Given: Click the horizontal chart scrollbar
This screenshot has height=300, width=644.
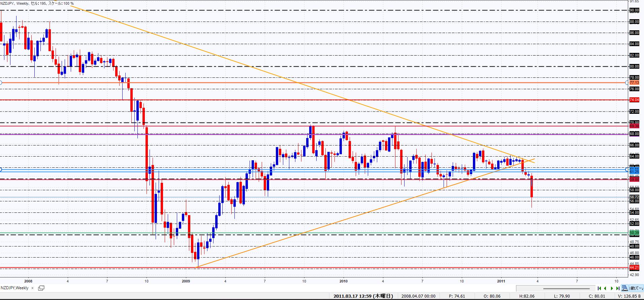Looking at the screenshot, I should tap(566, 289).
